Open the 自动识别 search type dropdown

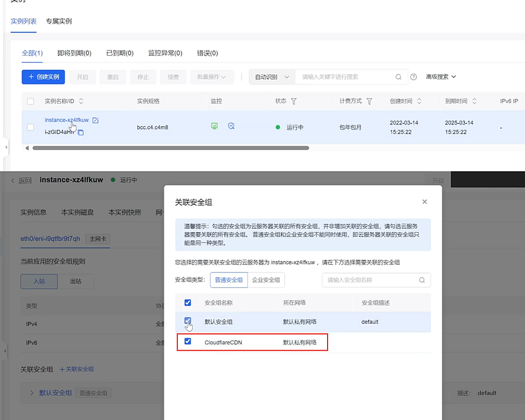pos(270,77)
